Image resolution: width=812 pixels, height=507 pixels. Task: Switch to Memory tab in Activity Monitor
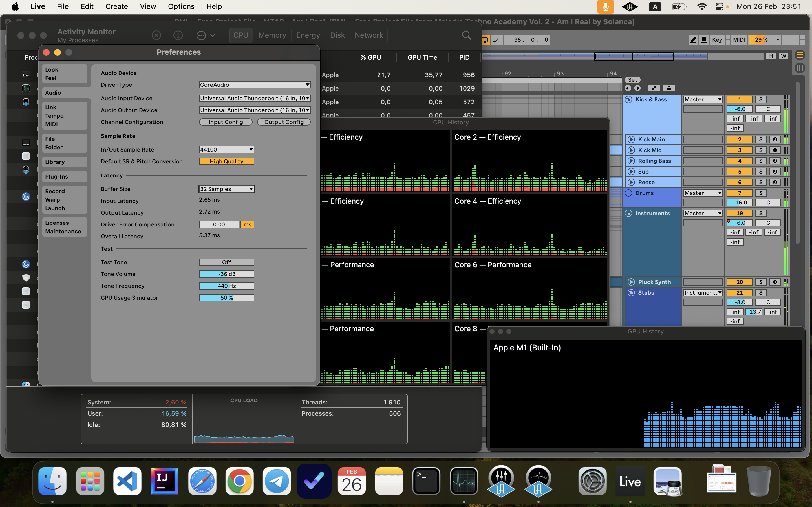(x=272, y=35)
